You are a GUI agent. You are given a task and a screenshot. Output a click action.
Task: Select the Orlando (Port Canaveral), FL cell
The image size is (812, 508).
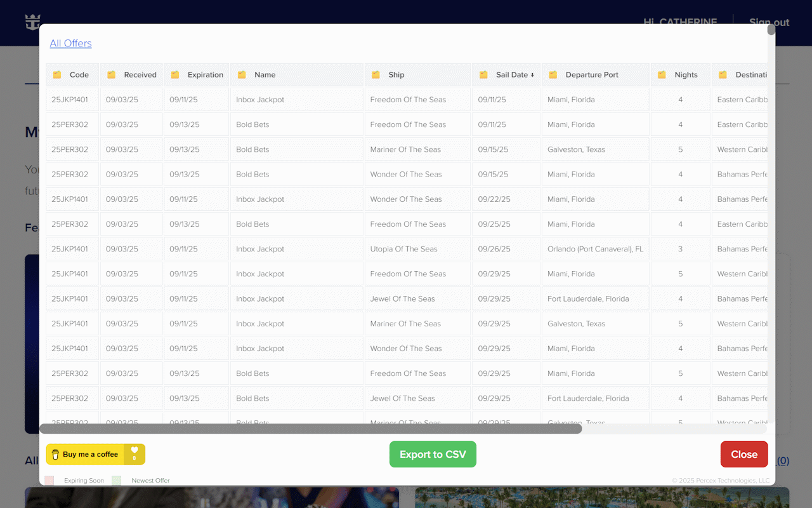point(595,249)
